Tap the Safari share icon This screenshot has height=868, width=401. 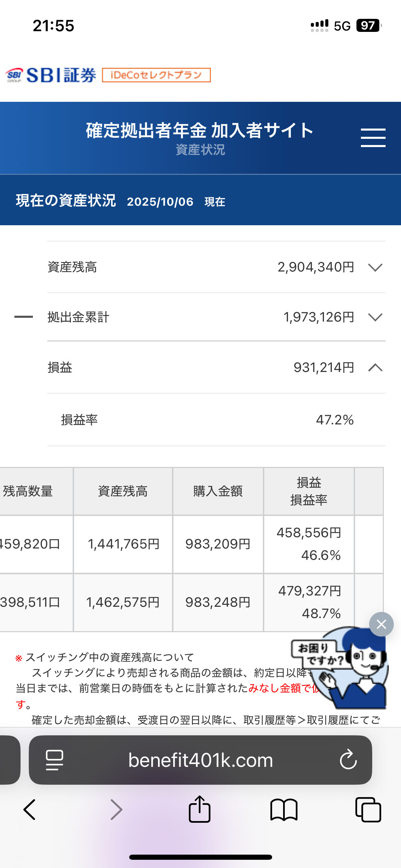pos(199,809)
